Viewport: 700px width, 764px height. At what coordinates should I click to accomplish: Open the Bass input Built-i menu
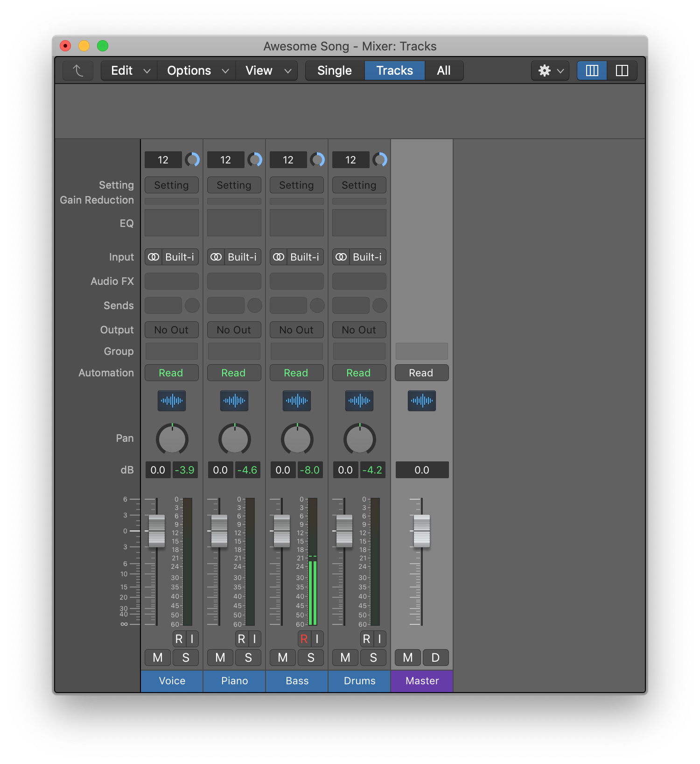305,257
